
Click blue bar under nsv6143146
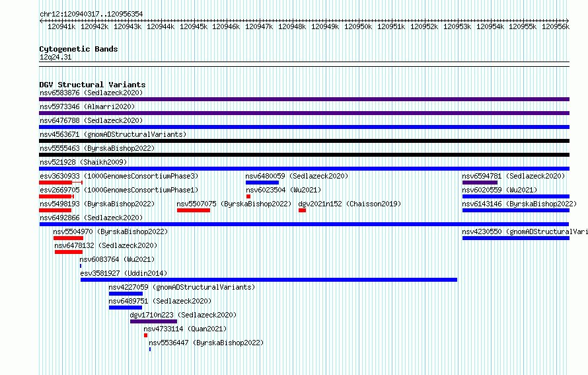tap(516, 210)
